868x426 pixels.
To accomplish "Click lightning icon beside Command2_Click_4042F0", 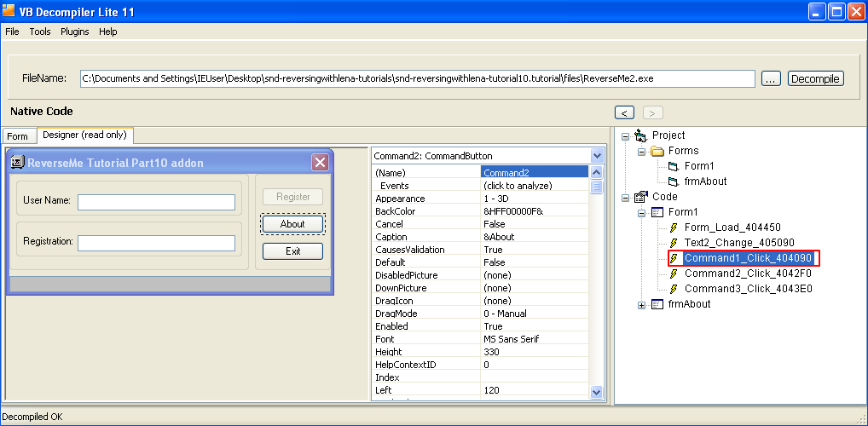I will 674,273.
